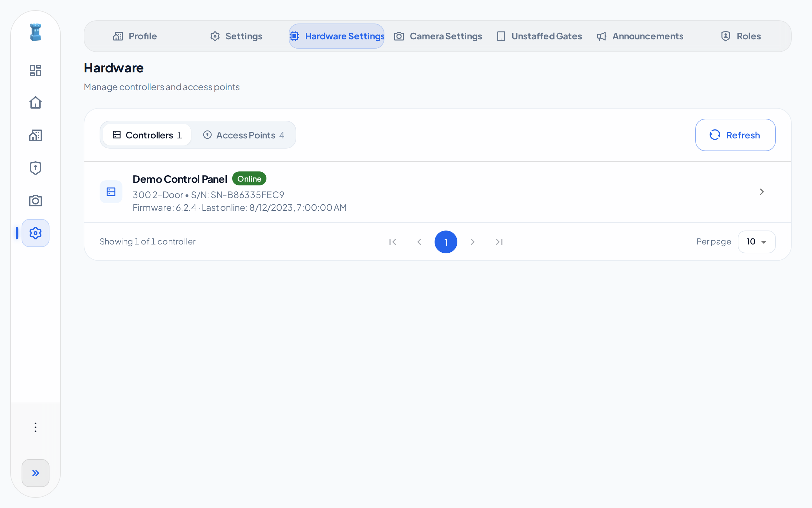Click the Showing 1 of 1 controller text
The height and width of the screenshot is (508, 812).
(147, 242)
